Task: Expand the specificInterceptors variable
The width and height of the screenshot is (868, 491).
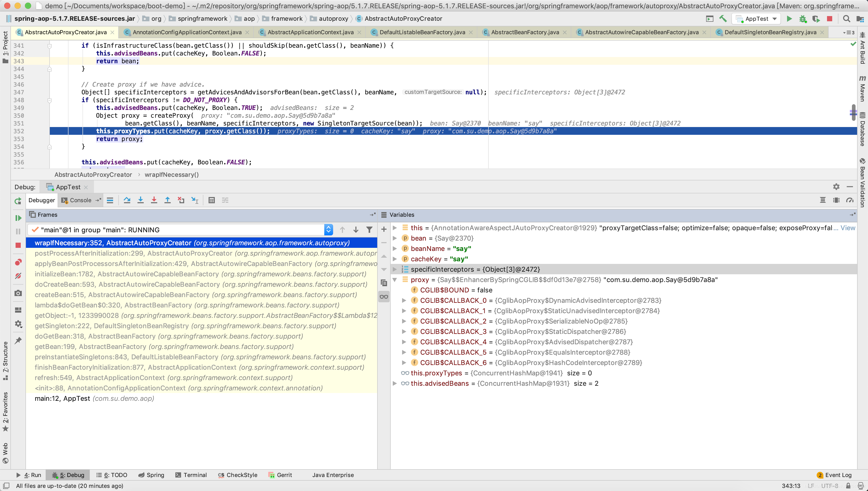Action: (394, 269)
